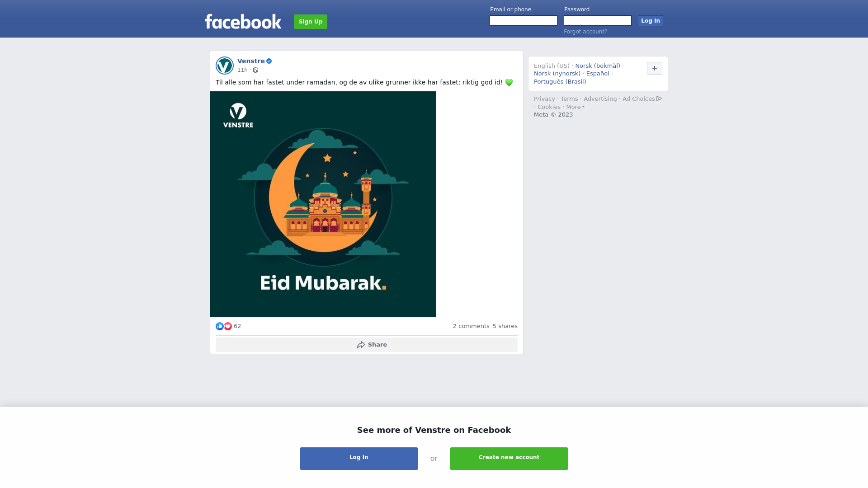Screen dimensions: 868x488
Task: Expand the More footer dropdown
Action: coord(575,107)
